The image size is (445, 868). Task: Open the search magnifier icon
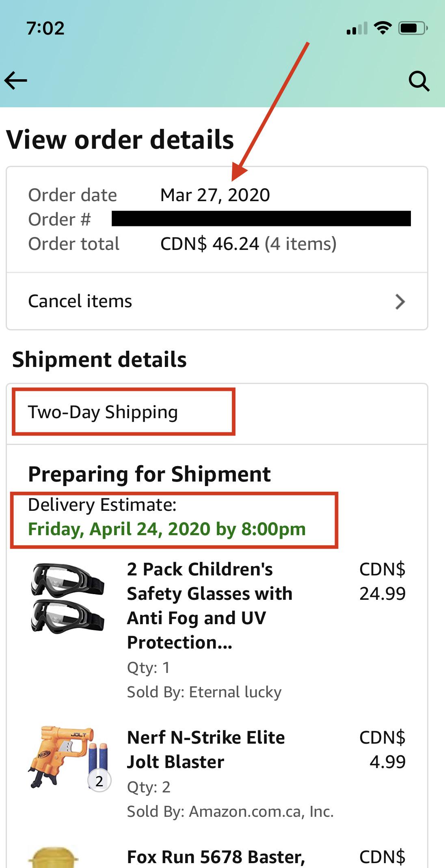(419, 80)
